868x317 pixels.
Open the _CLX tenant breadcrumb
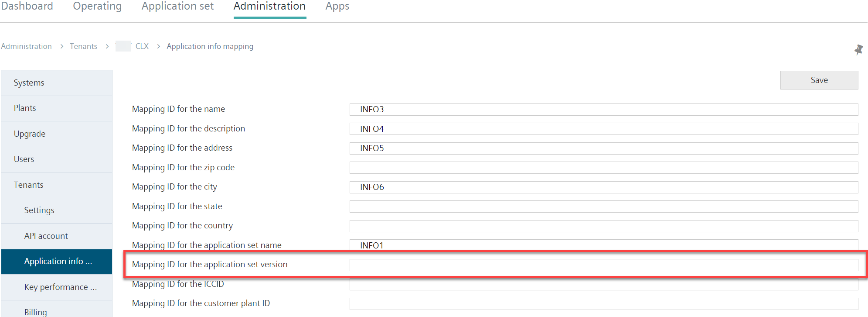[132, 46]
